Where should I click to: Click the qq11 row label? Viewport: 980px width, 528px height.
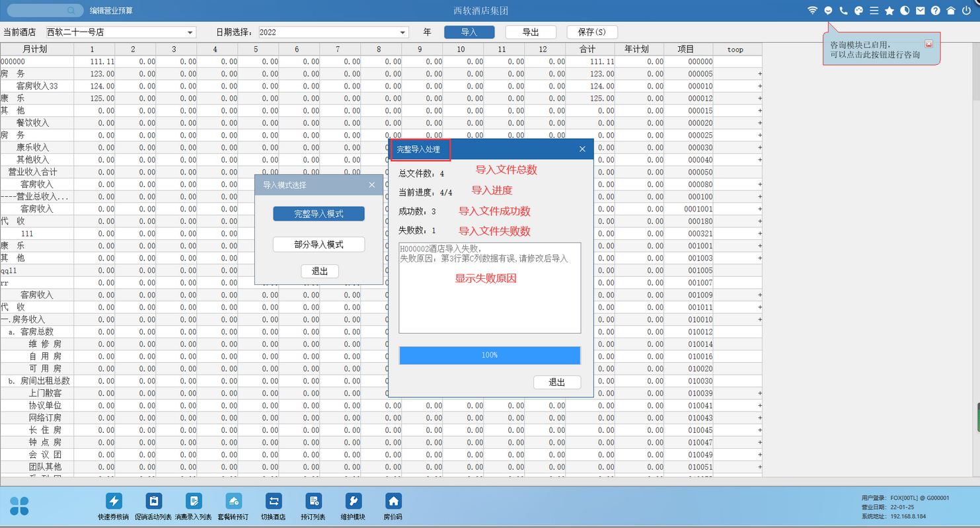[x=9, y=270]
